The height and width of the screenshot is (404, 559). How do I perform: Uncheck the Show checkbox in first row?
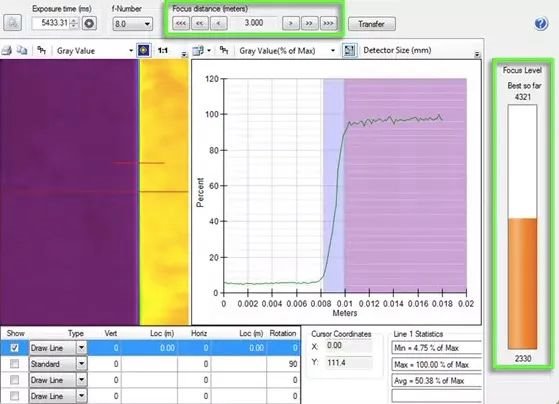coord(14,348)
